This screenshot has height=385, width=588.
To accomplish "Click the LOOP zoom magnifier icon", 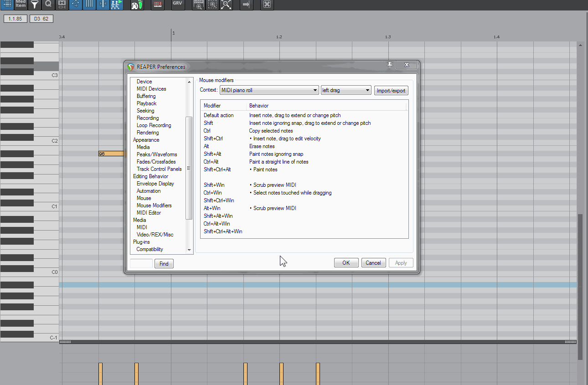I will click(x=199, y=5).
